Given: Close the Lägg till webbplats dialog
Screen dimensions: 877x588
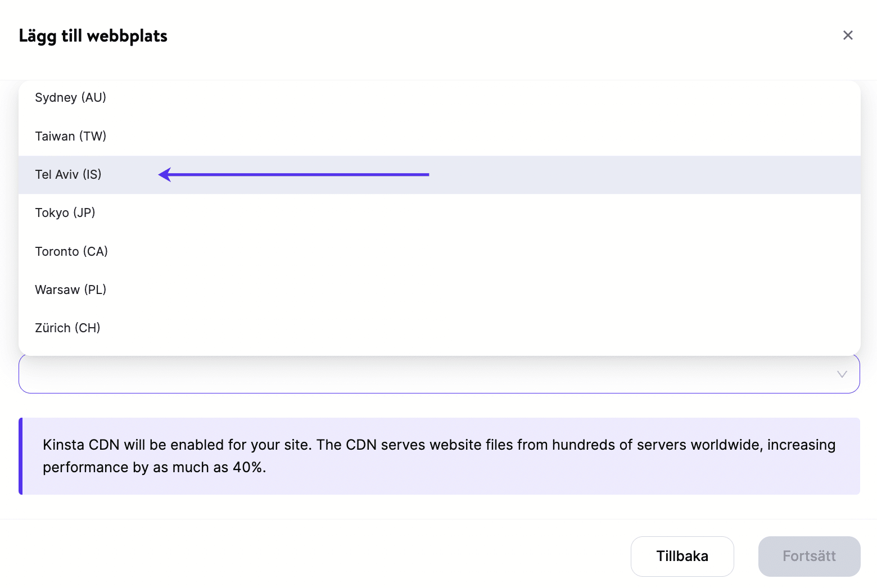Looking at the screenshot, I should (x=848, y=35).
